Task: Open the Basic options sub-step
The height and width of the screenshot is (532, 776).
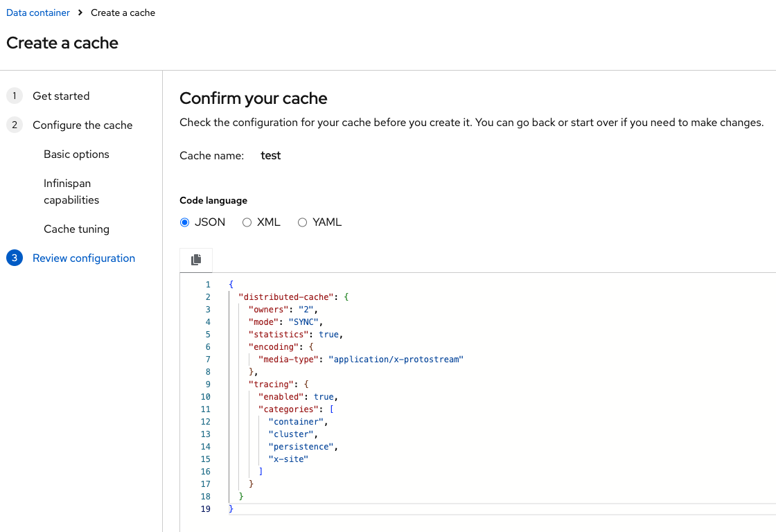Action: click(76, 154)
